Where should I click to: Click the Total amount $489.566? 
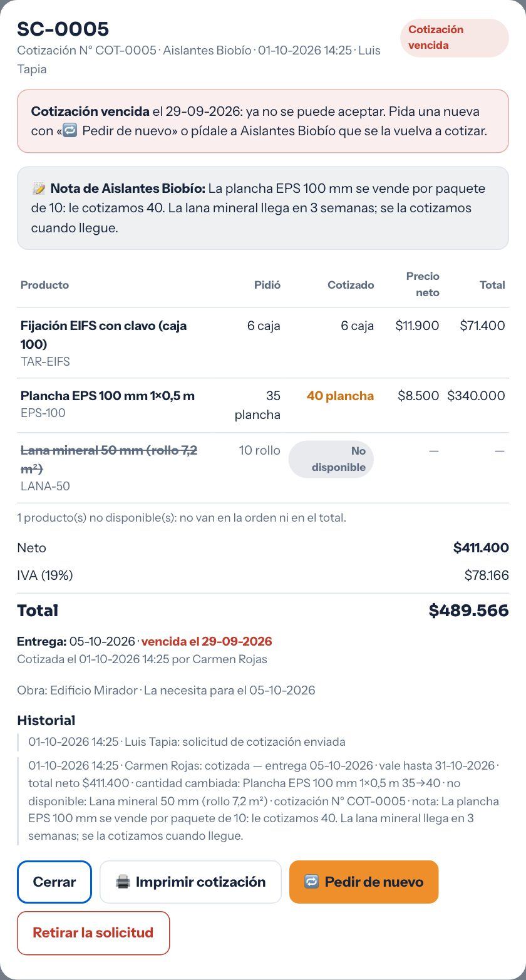coord(468,611)
